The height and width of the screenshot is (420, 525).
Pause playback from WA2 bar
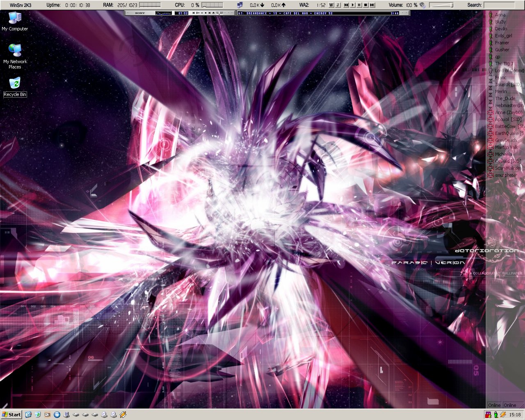[359, 5]
